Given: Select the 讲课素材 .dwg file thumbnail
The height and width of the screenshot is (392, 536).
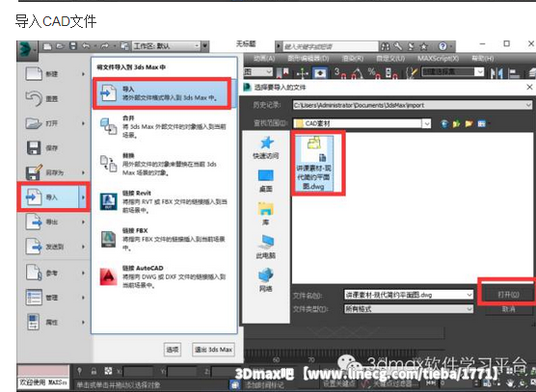Looking at the screenshot, I should click(x=313, y=163).
